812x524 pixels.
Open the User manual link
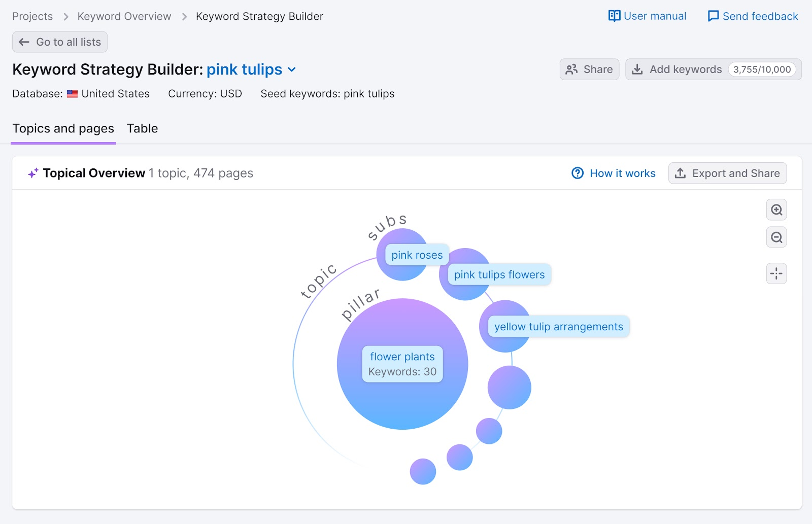[647, 16]
